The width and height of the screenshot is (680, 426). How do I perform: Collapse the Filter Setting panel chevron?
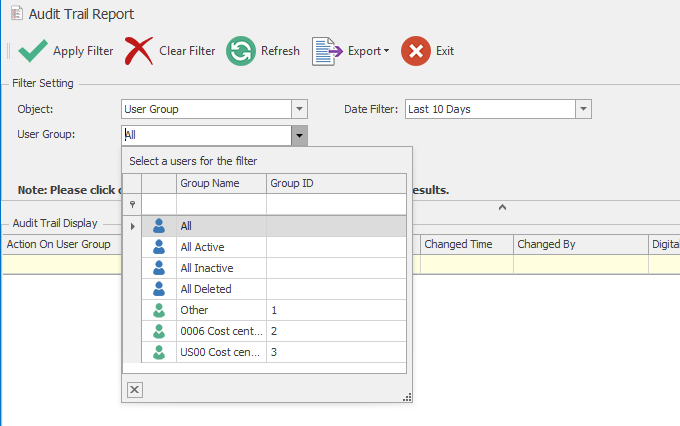(503, 207)
